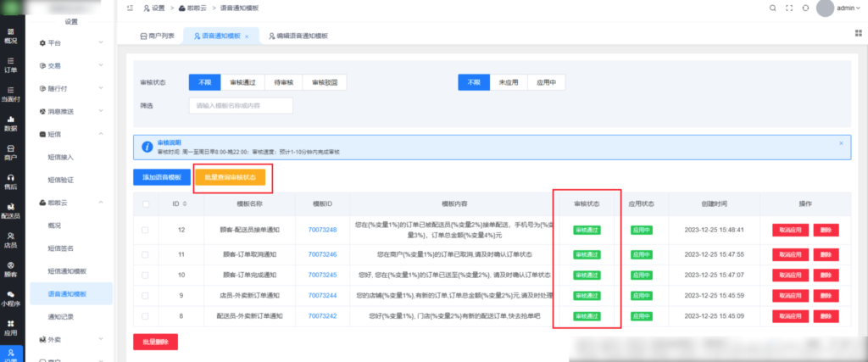Viewport: 868px width, 362px height.
Task: Open 通知记录 submenu item
Action: point(61,317)
